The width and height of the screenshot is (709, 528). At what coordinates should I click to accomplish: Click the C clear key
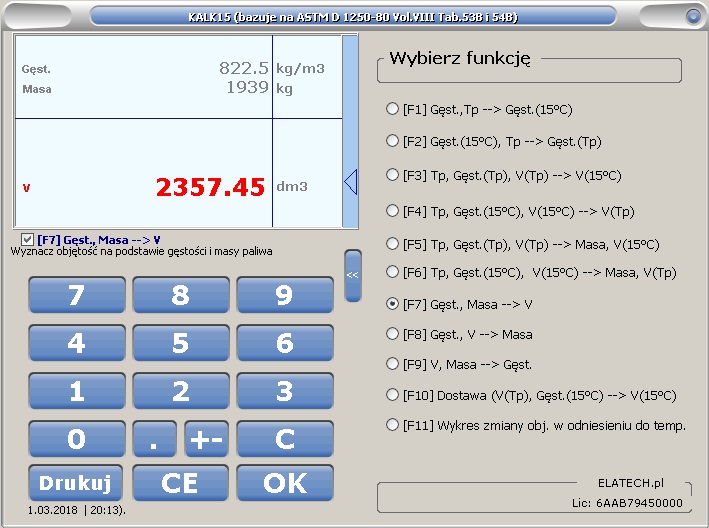(285, 438)
